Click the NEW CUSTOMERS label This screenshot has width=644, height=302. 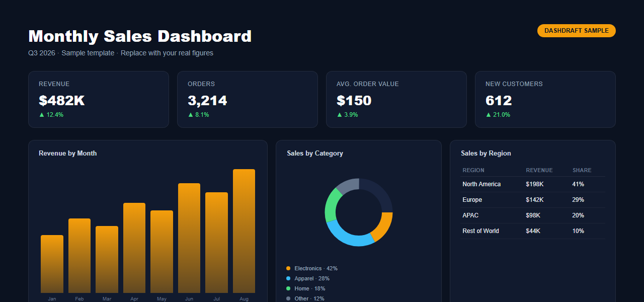(x=514, y=84)
